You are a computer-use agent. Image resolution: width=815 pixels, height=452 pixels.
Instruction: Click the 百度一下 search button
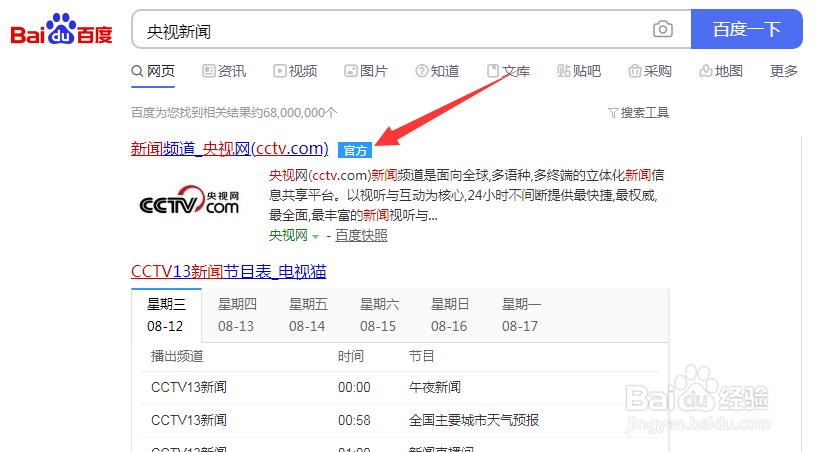tap(746, 29)
